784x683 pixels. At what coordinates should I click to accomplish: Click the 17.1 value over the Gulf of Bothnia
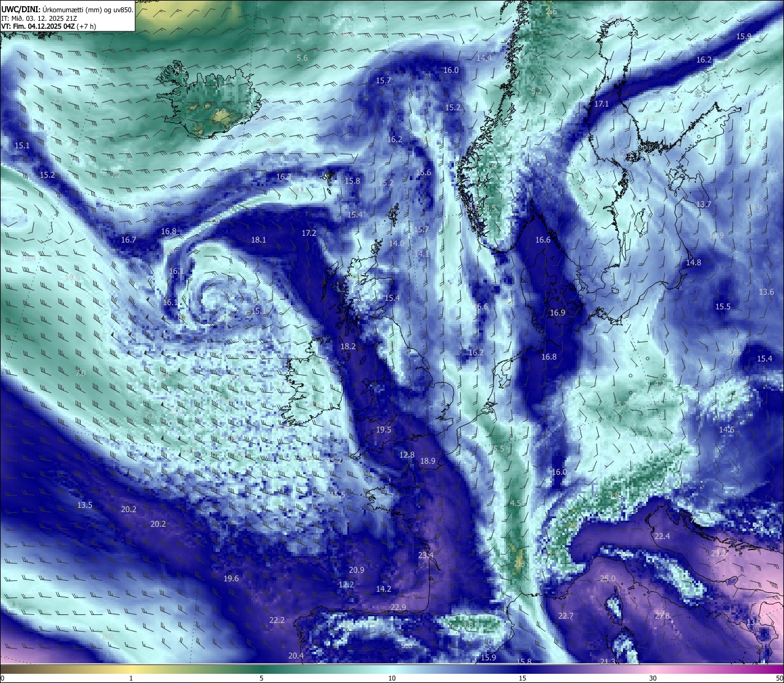click(x=601, y=104)
